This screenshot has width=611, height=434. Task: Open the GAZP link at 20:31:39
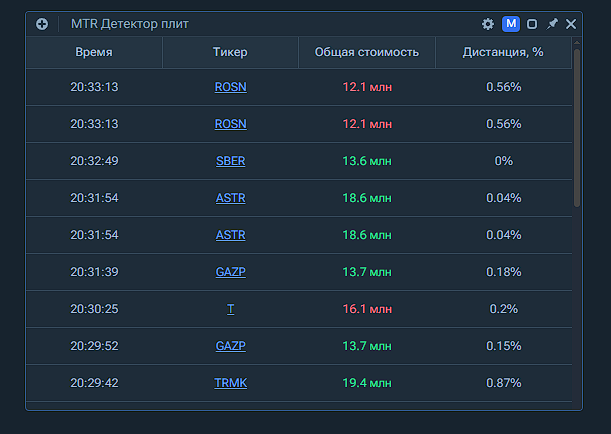click(230, 272)
